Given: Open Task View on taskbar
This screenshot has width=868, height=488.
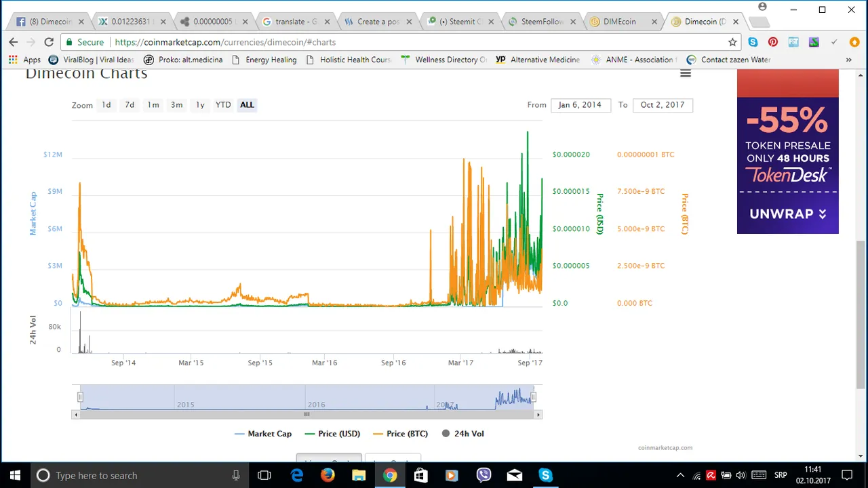Looking at the screenshot, I should [264, 475].
